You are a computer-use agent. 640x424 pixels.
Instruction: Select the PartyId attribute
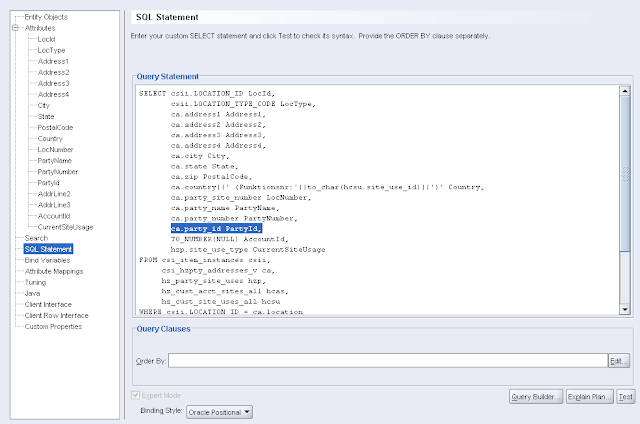tap(48, 183)
